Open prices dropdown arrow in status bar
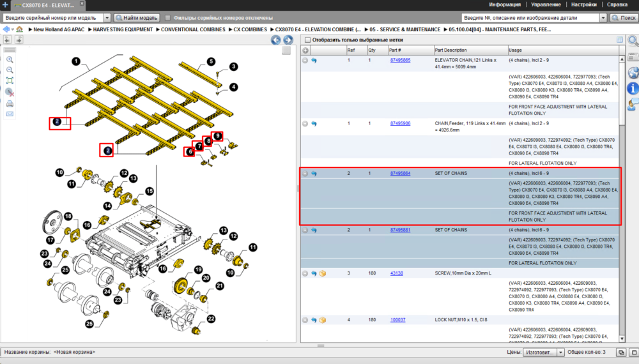This screenshot has height=364, width=639. [x=561, y=353]
